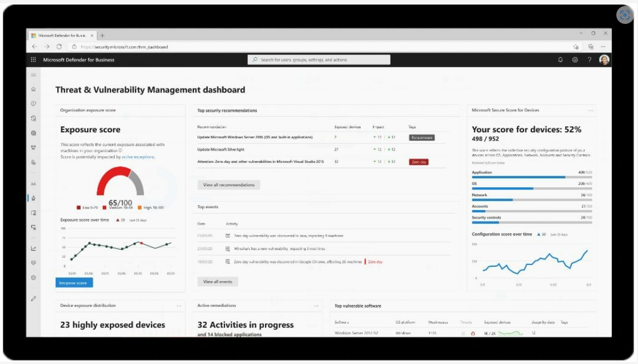Click the lock icon in the address bar
Image resolution: width=638 pixels, height=364 pixels.
click(74, 47)
